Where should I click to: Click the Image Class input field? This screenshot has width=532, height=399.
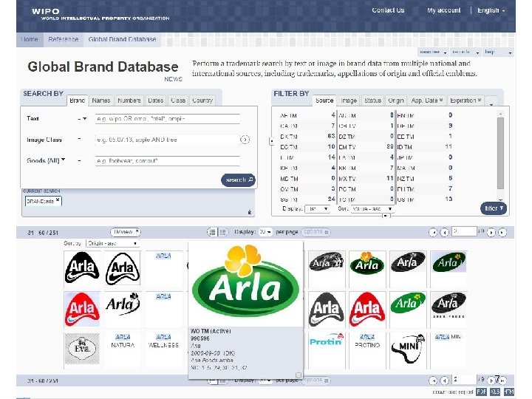(168, 140)
